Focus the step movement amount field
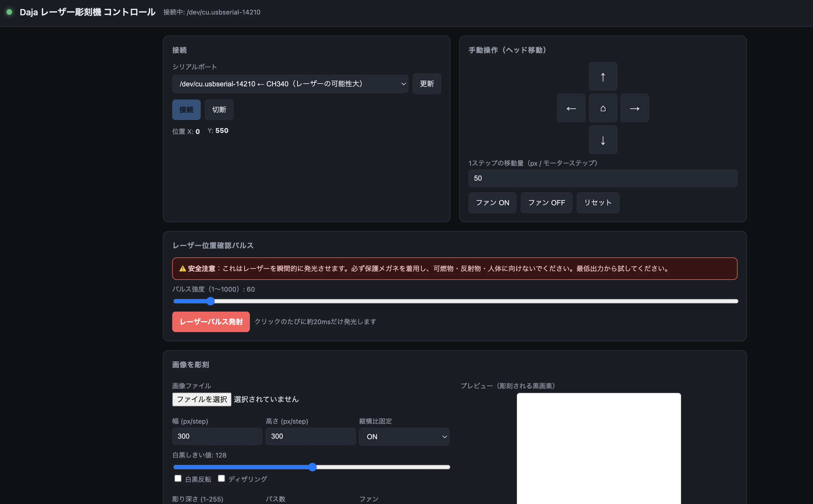This screenshot has height=504, width=813. click(603, 178)
